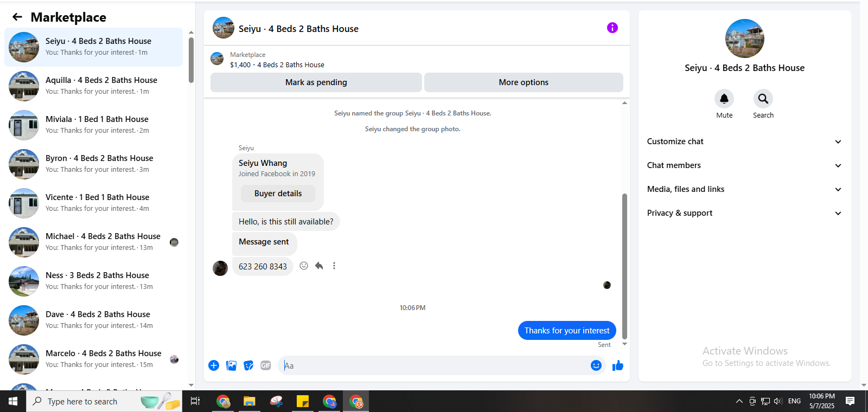Attach a photo using the image icon
868x412 pixels.
231,365
